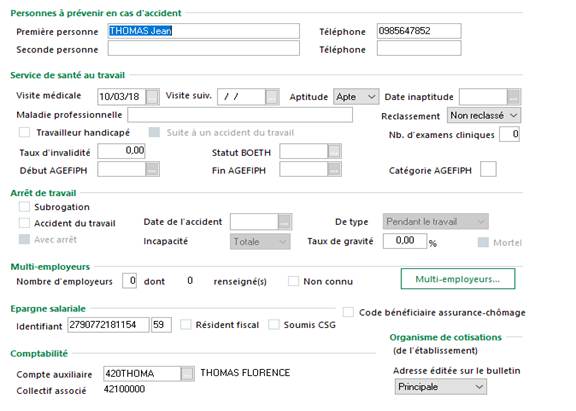
Task: Check the Soumis CSG box
Action: coord(274,325)
